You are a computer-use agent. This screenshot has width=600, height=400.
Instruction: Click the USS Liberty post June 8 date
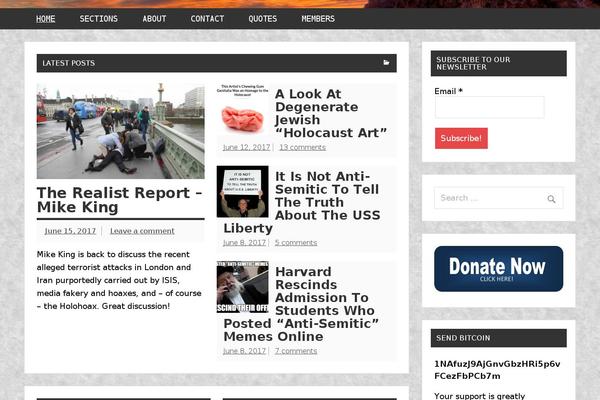[x=244, y=243]
